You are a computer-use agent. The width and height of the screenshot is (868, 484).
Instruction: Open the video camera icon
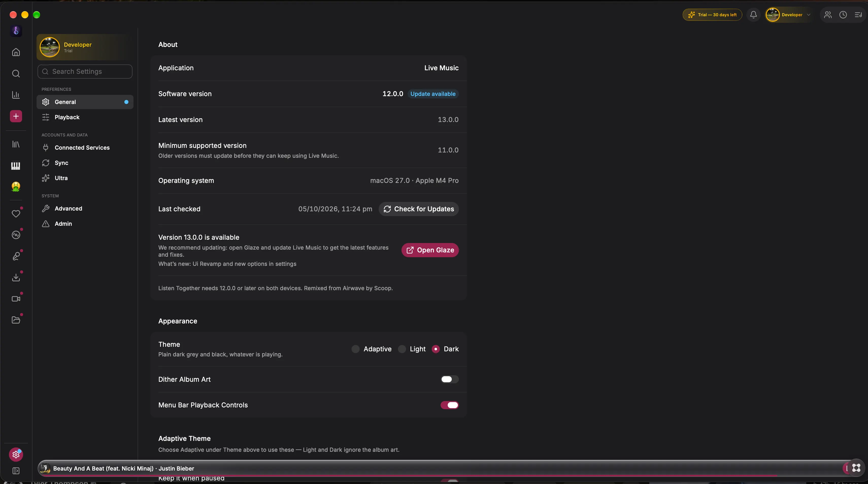click(x=16, y=299)
